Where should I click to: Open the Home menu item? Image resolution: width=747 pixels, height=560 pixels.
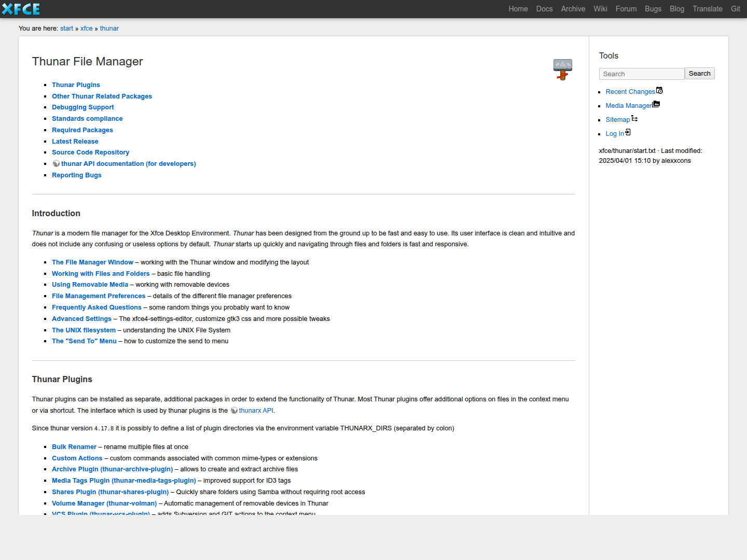(x=518, y=9)
